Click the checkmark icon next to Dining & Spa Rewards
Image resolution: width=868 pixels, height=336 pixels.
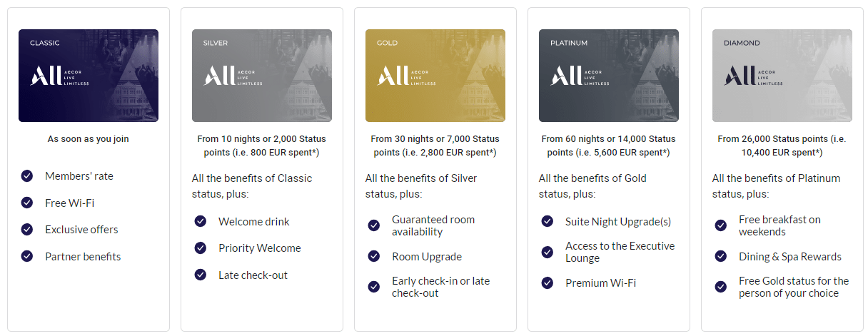tap(721, 256)
